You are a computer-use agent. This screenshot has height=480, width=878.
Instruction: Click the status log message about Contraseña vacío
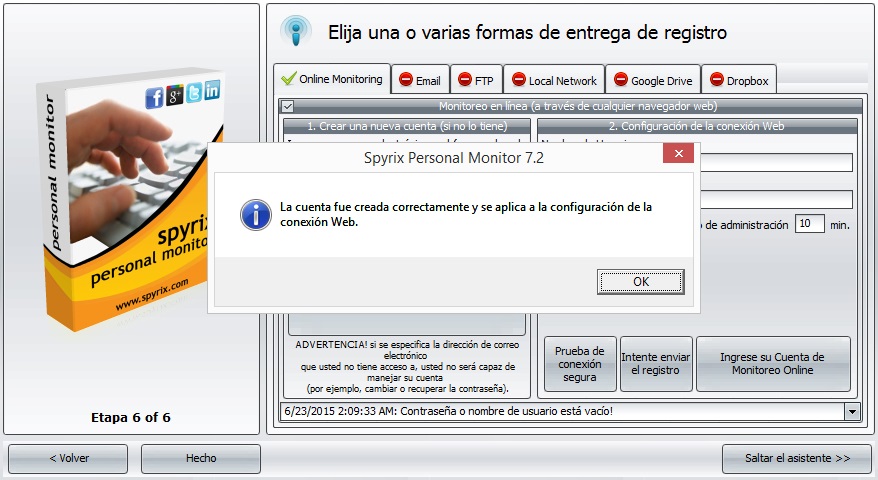coord(448,411)
